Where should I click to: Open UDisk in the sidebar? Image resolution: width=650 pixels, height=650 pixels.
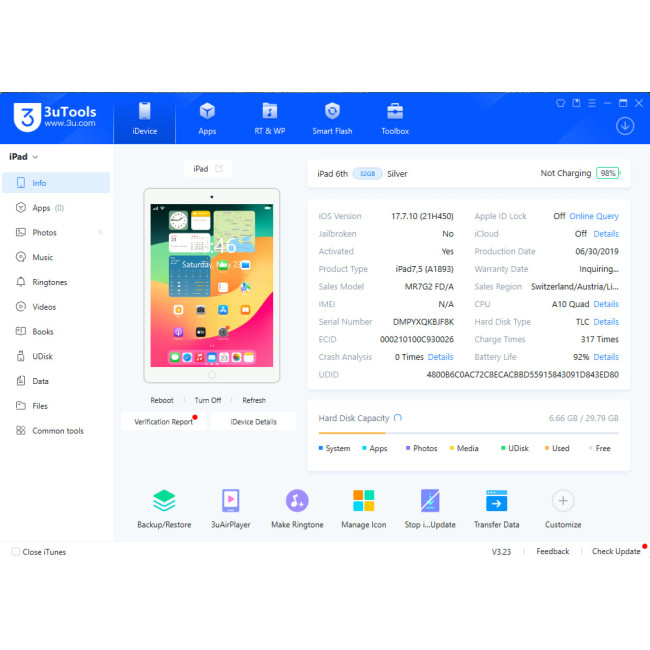pos(56,356)
